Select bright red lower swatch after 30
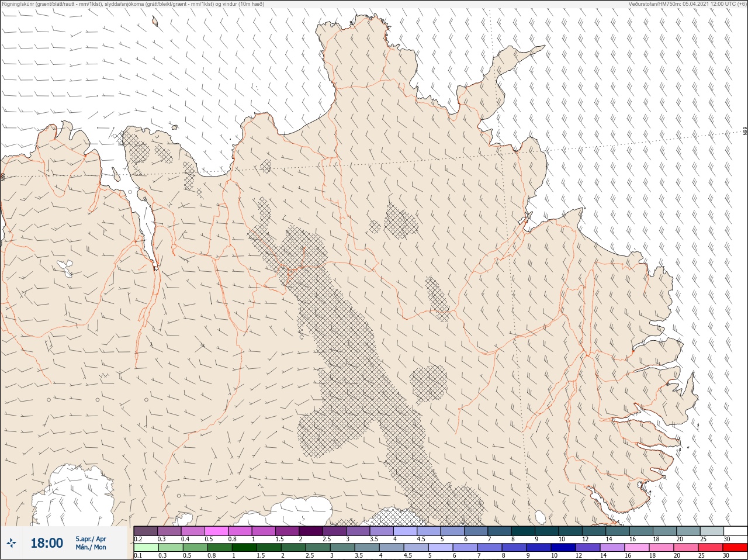 (735, 548)
